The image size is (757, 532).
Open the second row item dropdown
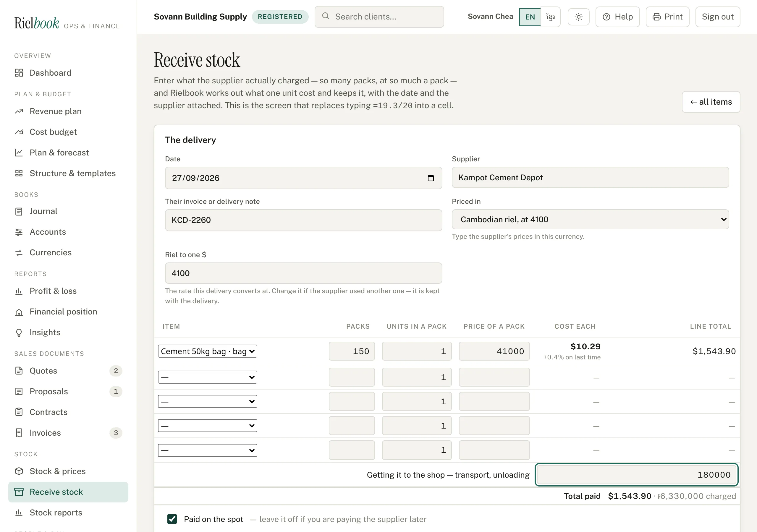coord(207,377)
